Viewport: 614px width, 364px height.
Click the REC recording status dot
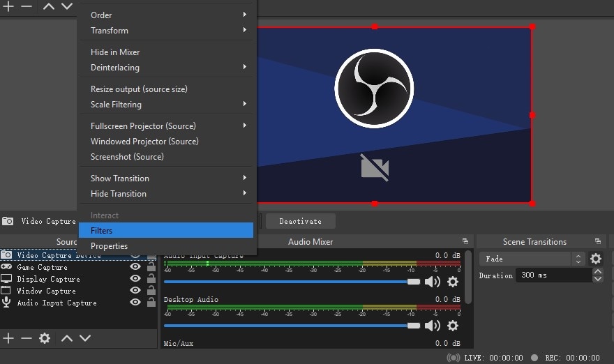534,357
